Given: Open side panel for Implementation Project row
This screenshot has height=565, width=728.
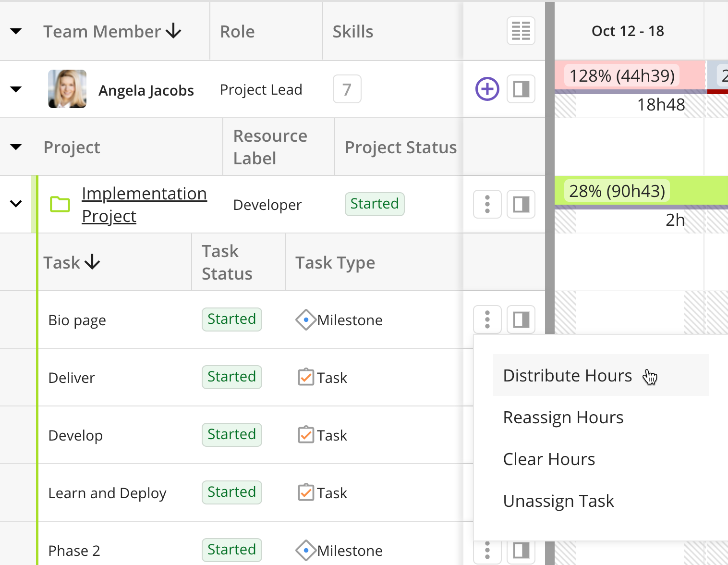Looking at the screenshot, I should (521, 204).
